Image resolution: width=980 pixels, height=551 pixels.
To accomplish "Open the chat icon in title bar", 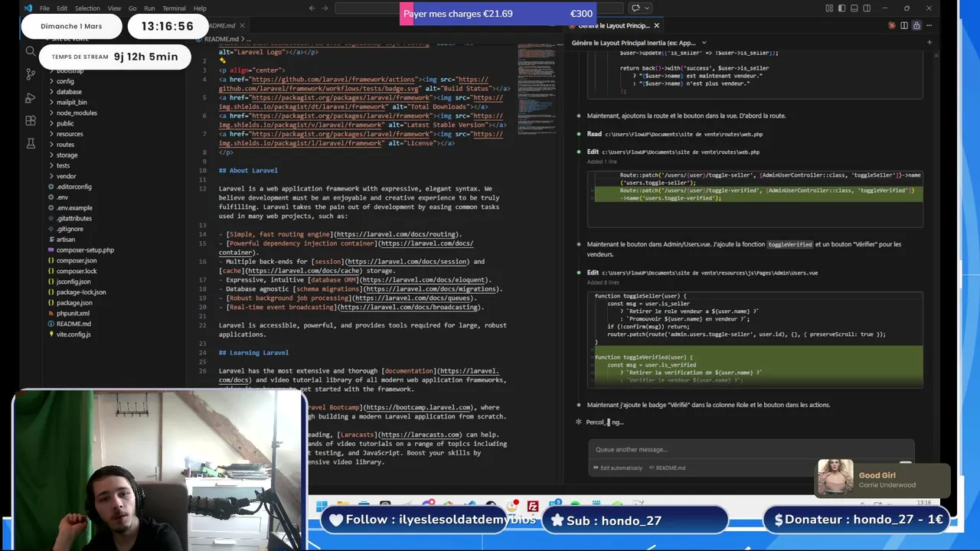I will [x=635, y=8].
